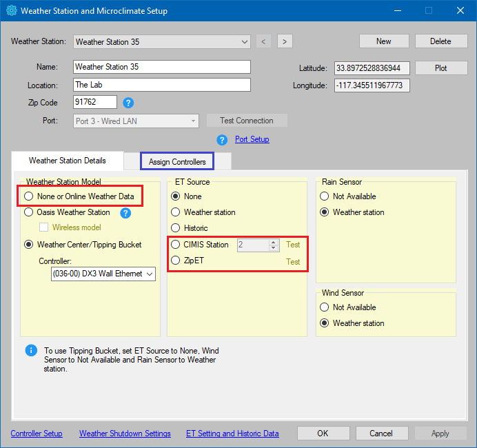
Task: Choose ET Source None radio button
Action: [175, 196]
